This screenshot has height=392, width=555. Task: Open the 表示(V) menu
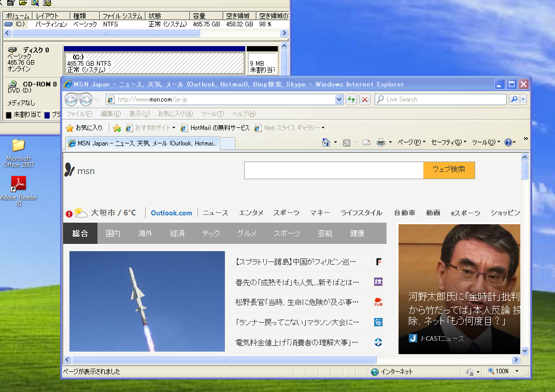coord(139,114)
